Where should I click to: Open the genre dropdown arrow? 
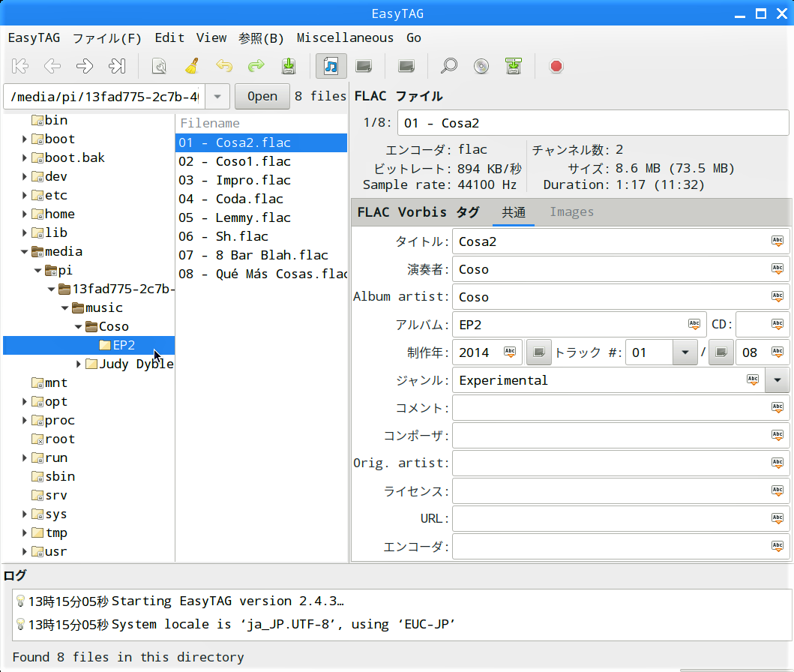778,379
